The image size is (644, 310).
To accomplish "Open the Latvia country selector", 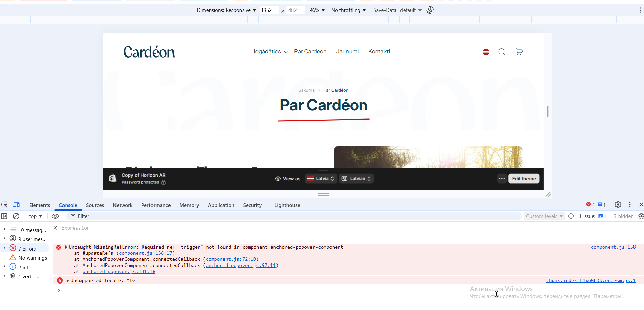I will 321,179.
